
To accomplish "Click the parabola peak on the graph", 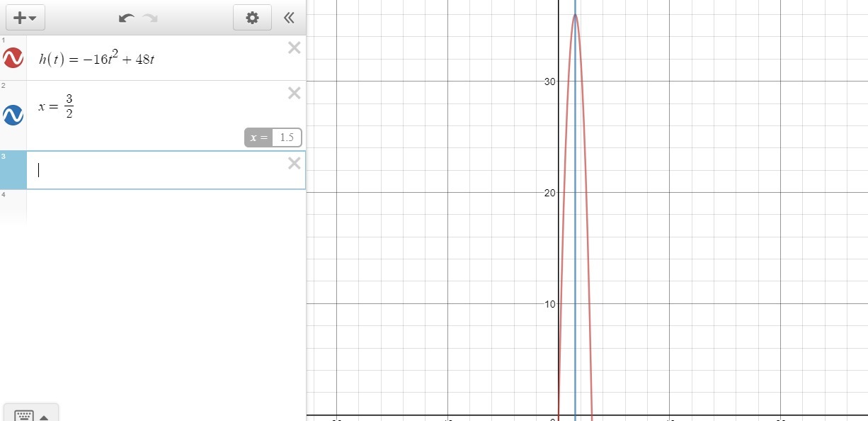I will click(x=575, y=15).
